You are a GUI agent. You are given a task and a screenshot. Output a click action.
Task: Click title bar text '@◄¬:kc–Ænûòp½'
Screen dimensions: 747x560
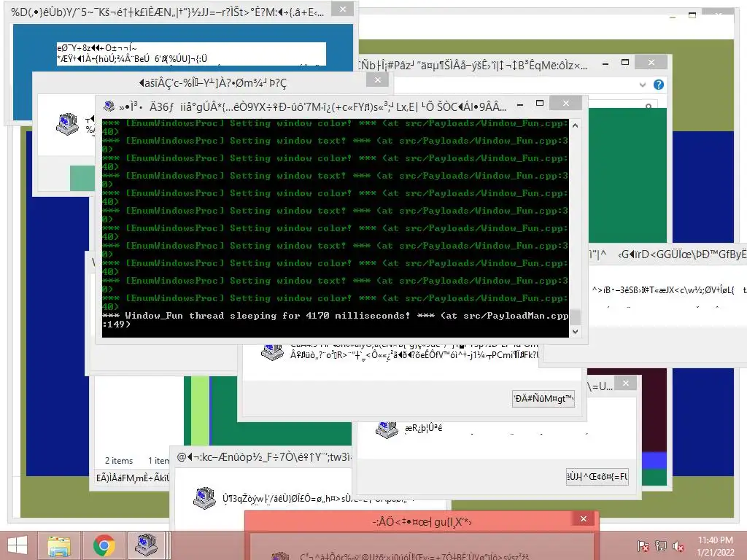(263, 457)
